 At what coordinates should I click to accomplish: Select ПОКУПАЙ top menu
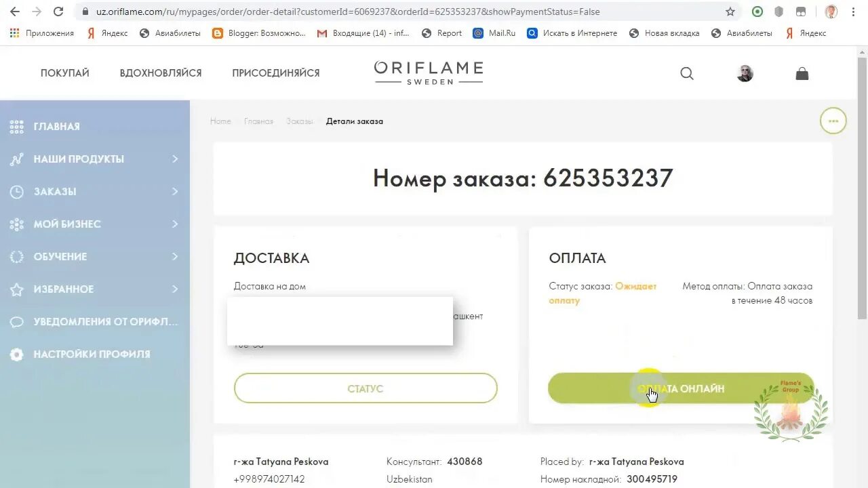pyautogui.click(x=65, y=73)
